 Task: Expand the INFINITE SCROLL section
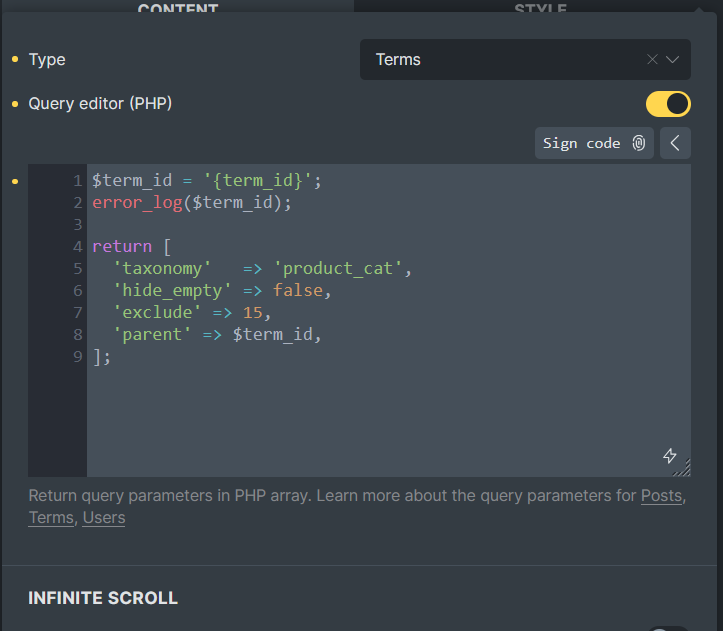click(x=103, y=598)
